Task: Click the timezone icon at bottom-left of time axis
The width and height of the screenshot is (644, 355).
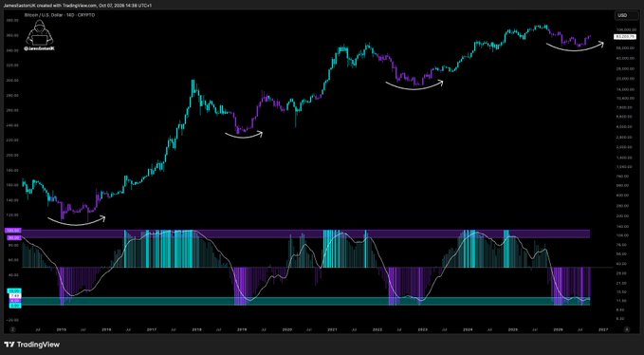Action: (12, 329)
